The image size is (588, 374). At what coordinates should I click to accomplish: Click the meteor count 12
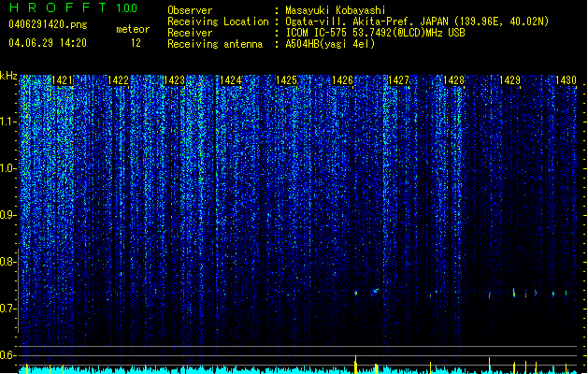(x=136, y=43)
